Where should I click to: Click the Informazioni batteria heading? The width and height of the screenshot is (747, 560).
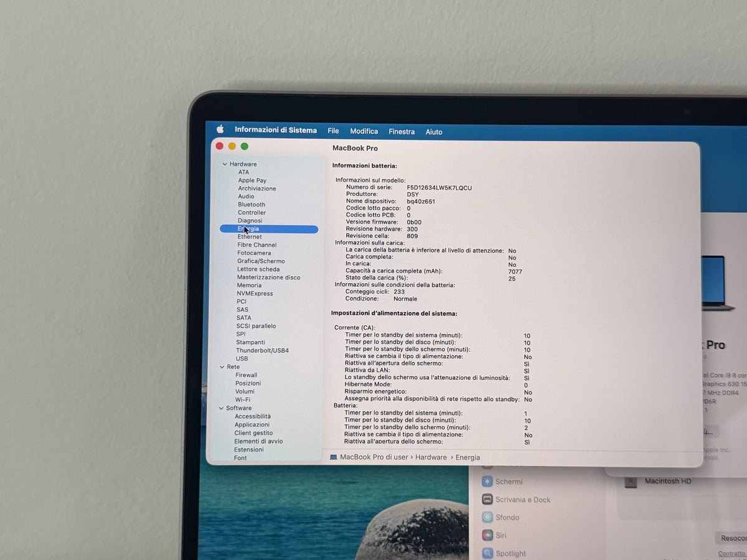click(365, 166)
